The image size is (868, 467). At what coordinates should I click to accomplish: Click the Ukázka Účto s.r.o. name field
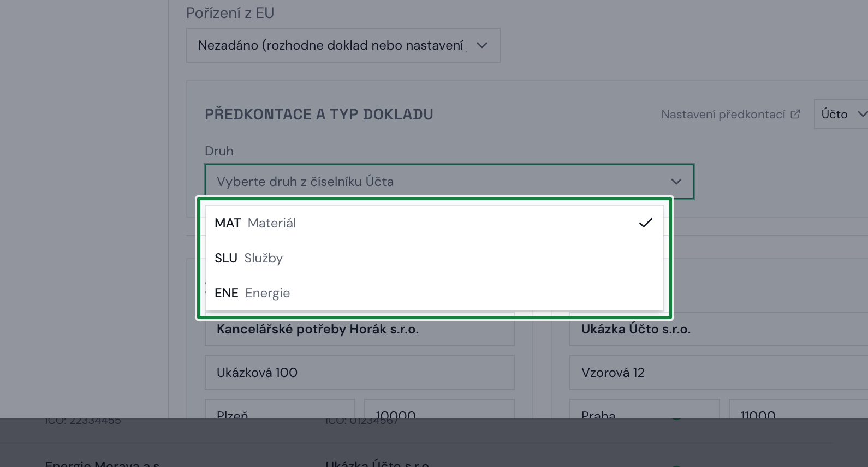click(718, 329)
